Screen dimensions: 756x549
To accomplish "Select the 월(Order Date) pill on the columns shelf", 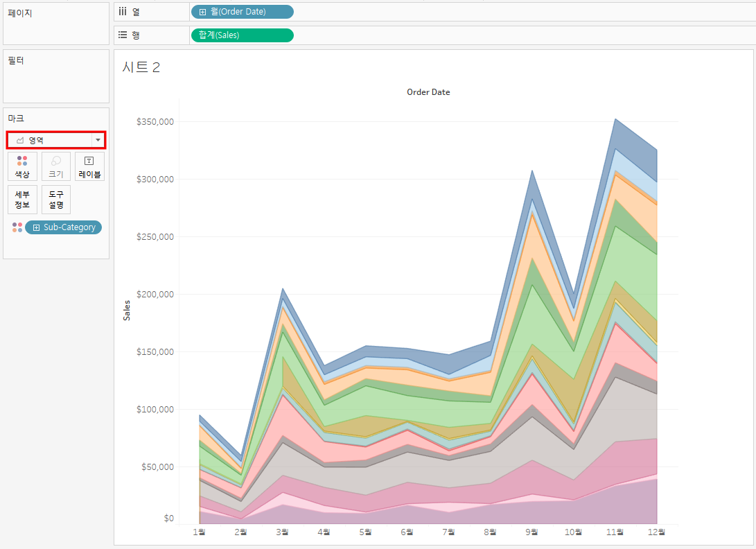I will tap(242, 12).
